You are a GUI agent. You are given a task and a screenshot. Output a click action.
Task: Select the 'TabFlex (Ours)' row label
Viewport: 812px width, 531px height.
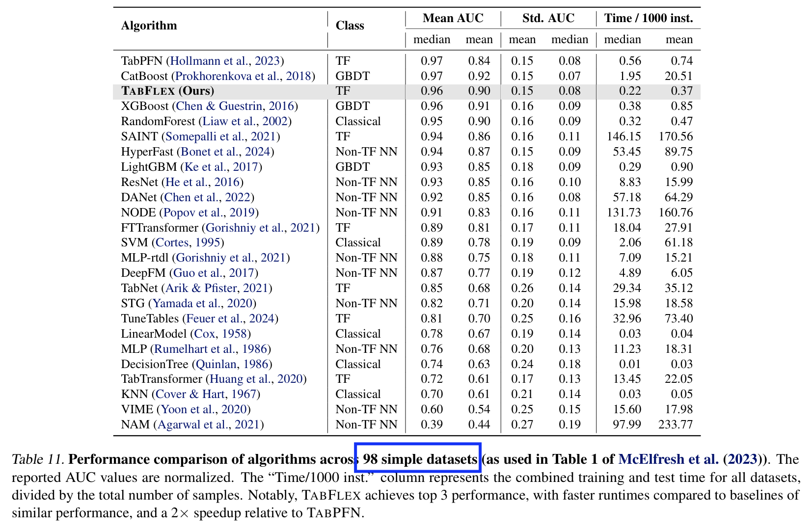point(168,91)
